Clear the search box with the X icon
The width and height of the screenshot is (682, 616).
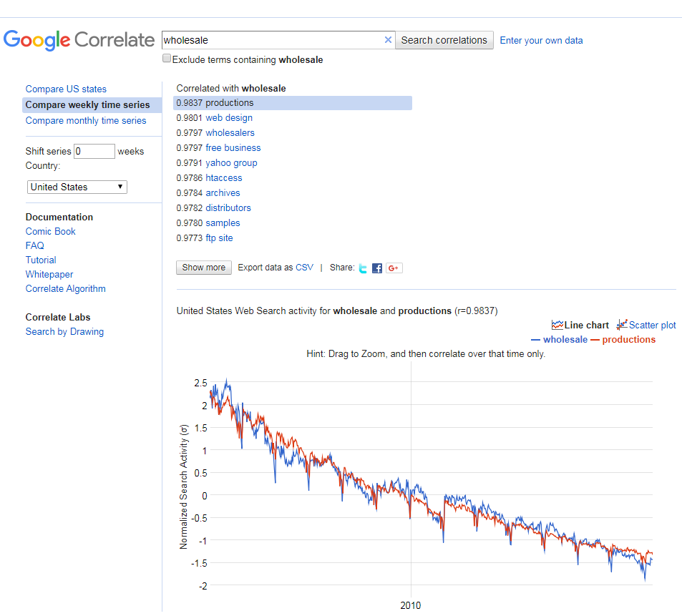coord(388,40)
